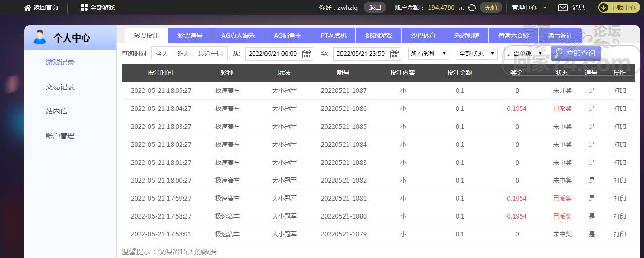
Task: Select the 昨天 quick time filter
Action: (183, 53)
